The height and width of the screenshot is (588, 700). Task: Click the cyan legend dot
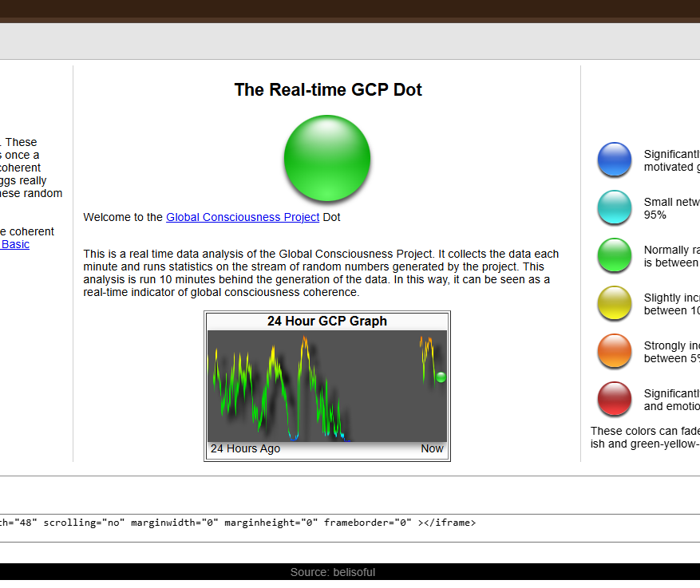click(615, 207)
